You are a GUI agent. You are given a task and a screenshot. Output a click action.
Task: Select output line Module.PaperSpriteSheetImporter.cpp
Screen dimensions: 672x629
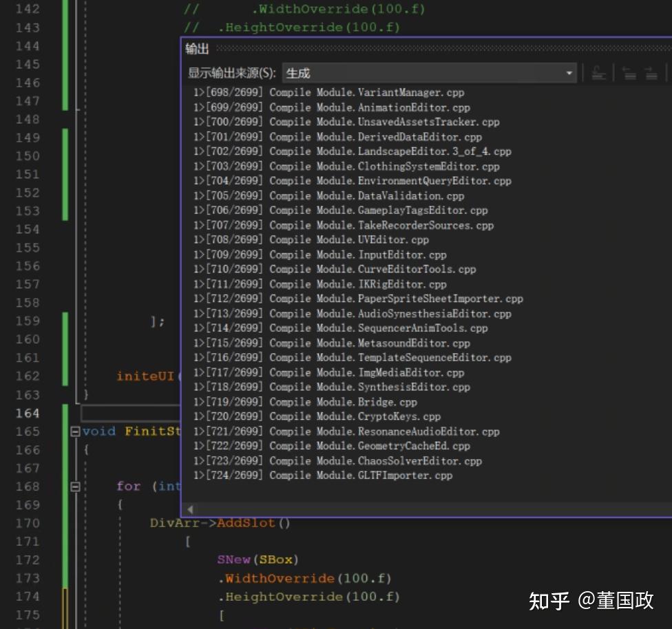click(x=358, y=299)
